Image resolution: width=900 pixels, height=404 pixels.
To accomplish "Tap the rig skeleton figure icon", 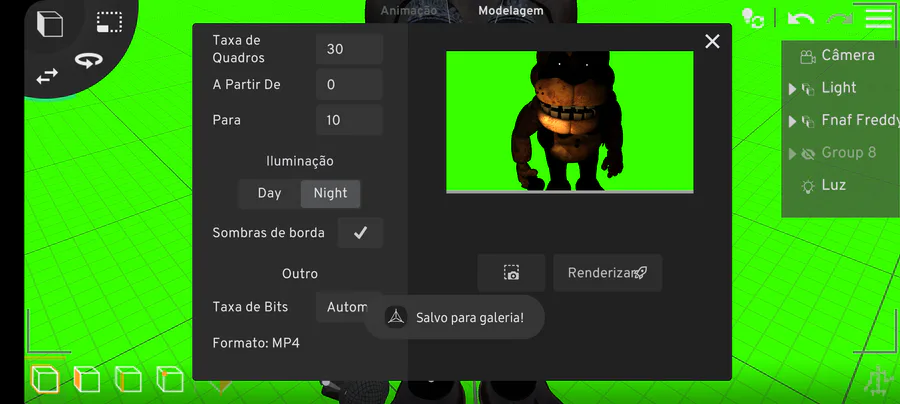I will (876, 381).
